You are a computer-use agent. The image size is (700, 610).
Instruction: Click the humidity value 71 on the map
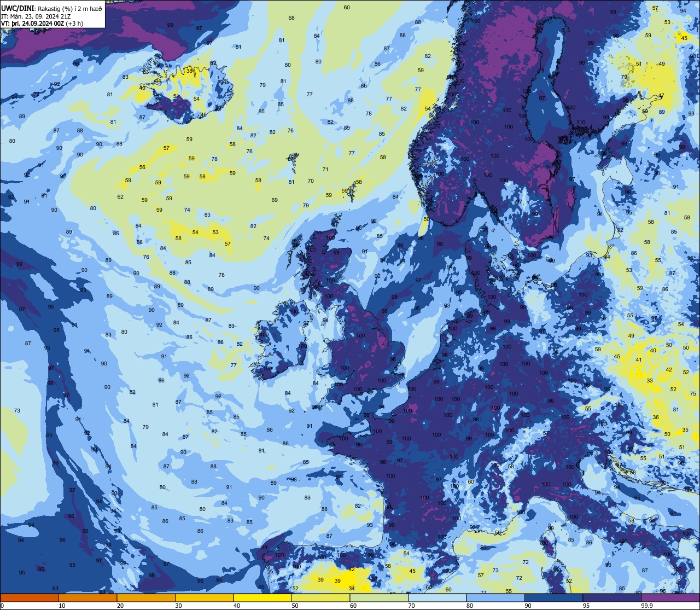[325, 170]
